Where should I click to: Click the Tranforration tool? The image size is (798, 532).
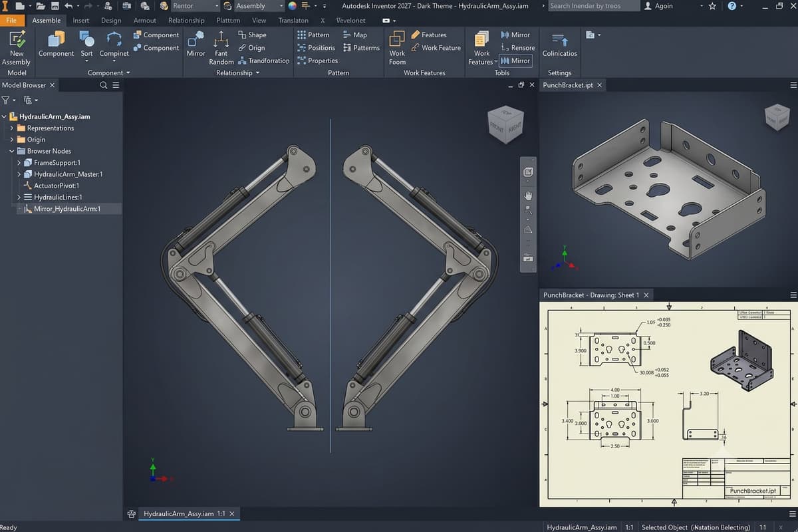coord(263,61)
